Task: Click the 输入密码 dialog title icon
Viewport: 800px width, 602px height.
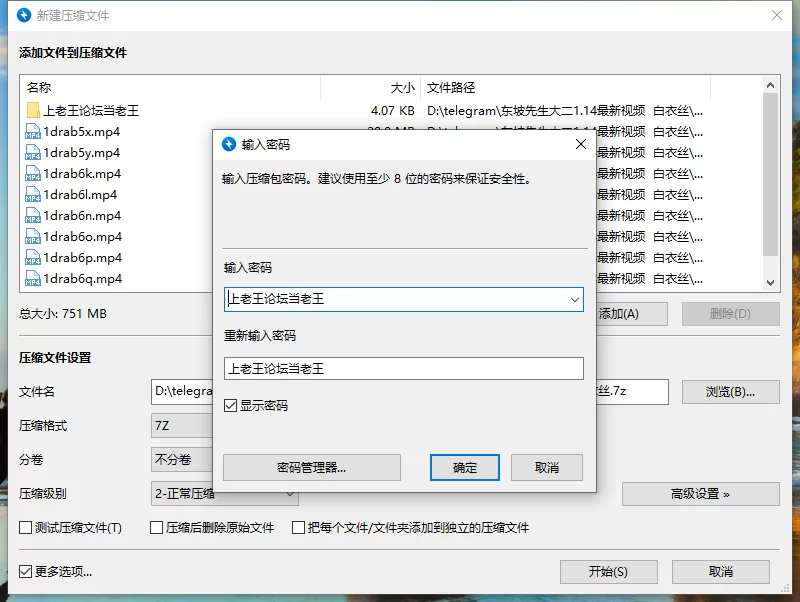Action: click(x=228, y=144)
